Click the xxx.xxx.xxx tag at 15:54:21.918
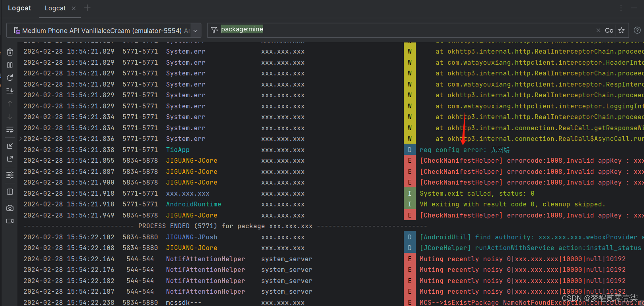 [x=187, y=193]
